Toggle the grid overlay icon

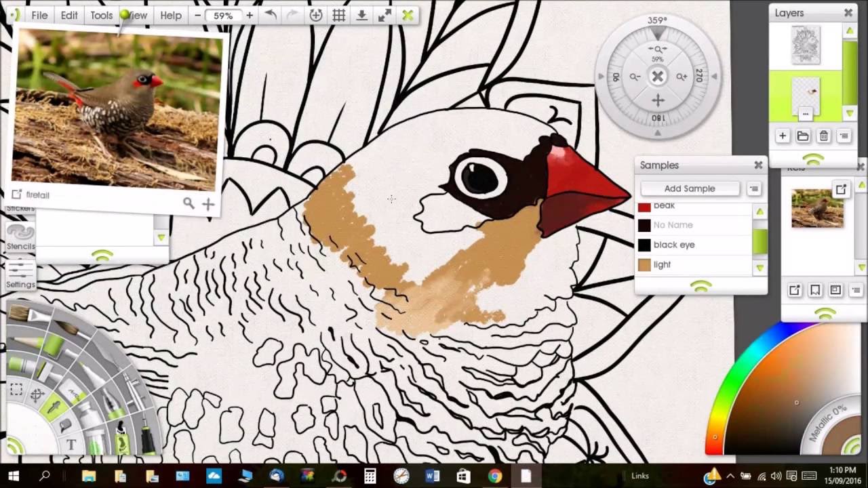coord(339,15)
